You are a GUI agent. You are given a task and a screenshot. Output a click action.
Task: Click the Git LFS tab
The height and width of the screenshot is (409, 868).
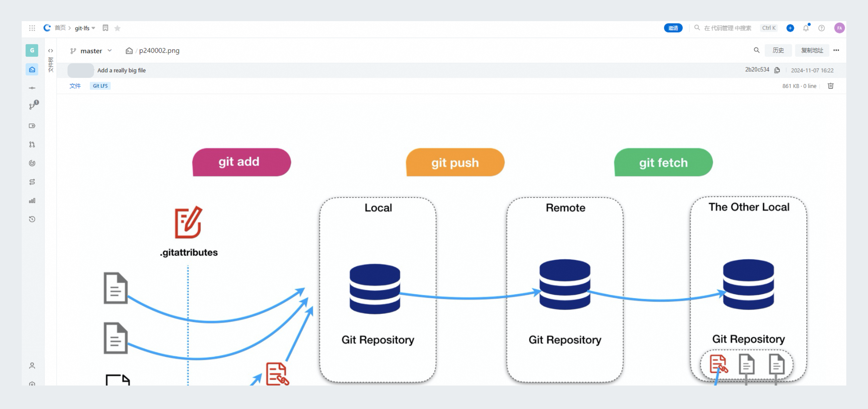click(100, 86)
